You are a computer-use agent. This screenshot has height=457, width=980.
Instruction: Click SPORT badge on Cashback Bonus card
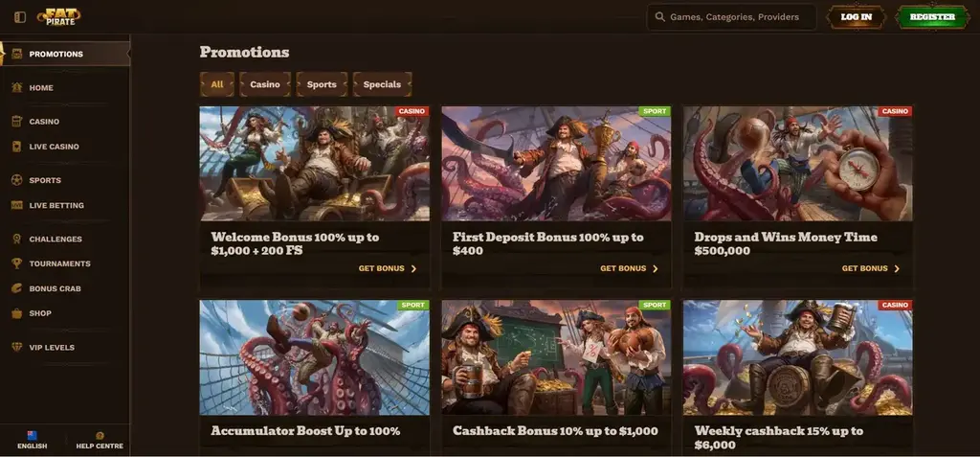655,306
